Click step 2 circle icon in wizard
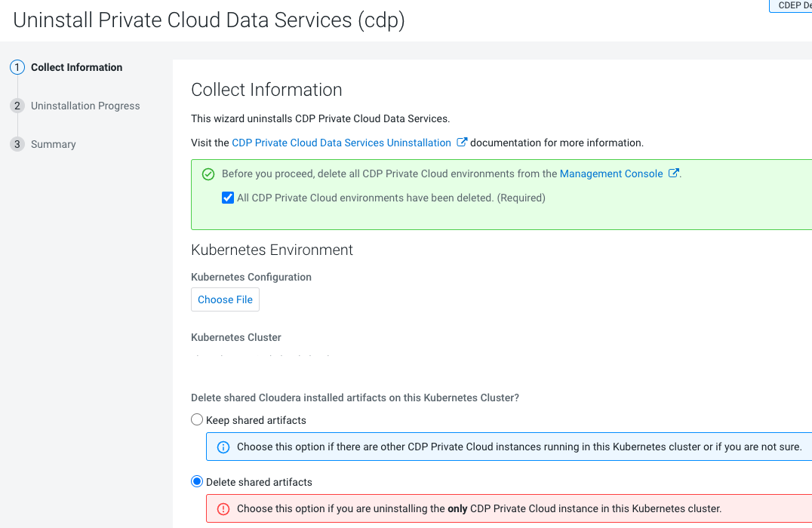812x528 pixels. pyautogui.click(x=17, y=106)
